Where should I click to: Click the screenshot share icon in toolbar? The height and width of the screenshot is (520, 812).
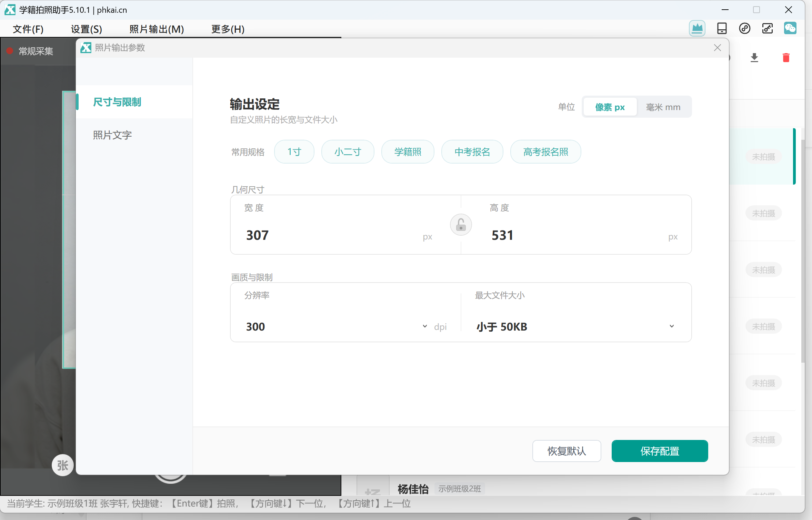pos(768,28)
